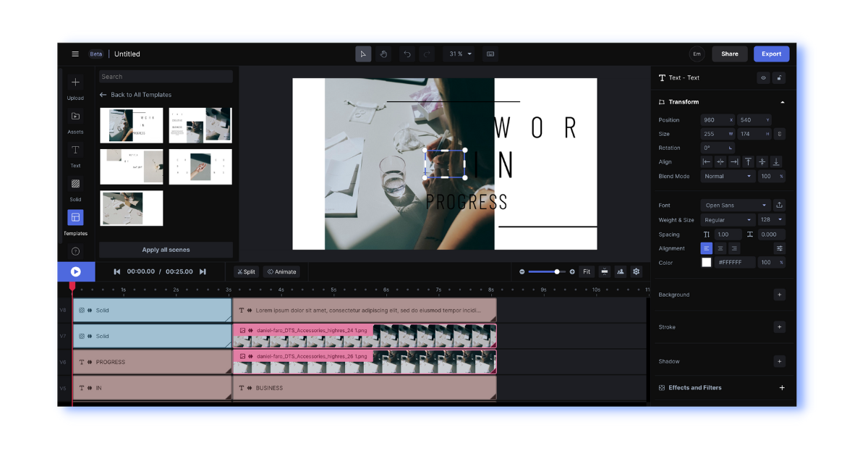The height and width of the screenshot is (456, 868).
Task: Select the PROGRESS text clip in timeline
Action: (152, 362)
